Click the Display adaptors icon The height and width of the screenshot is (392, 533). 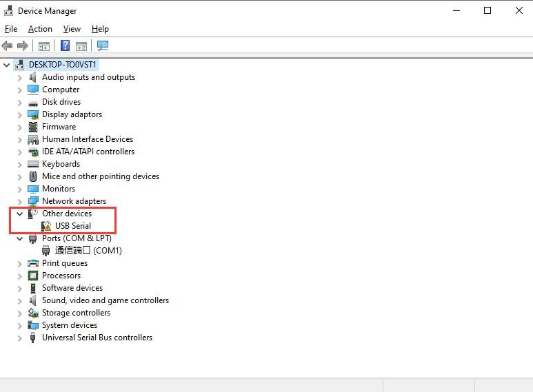(x=33, y=114)
